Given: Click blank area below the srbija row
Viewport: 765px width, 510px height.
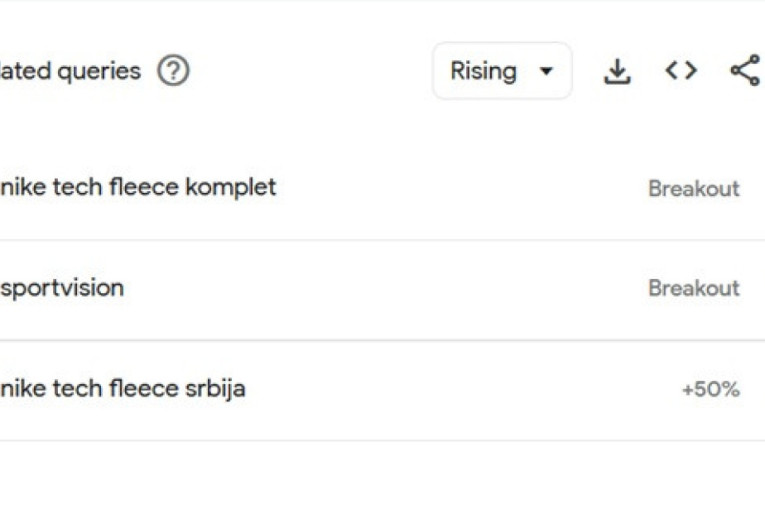Looking at the screenshot, I should point(380,475).
